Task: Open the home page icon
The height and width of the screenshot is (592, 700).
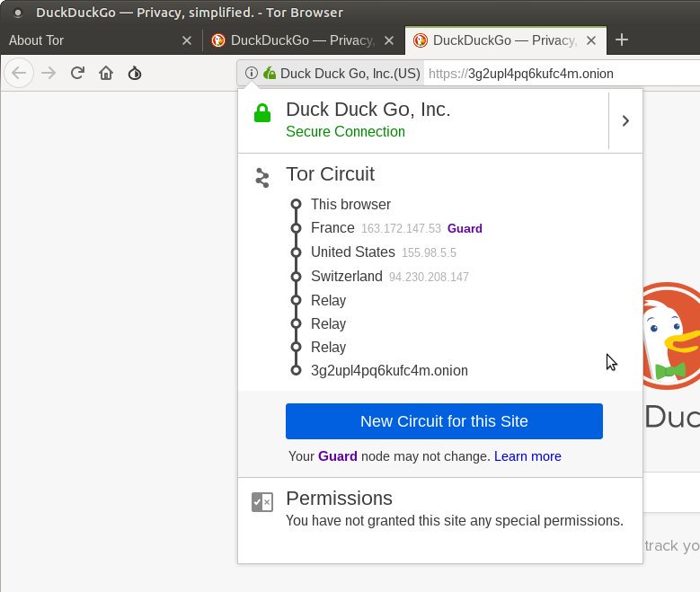Action: point(106,73)
